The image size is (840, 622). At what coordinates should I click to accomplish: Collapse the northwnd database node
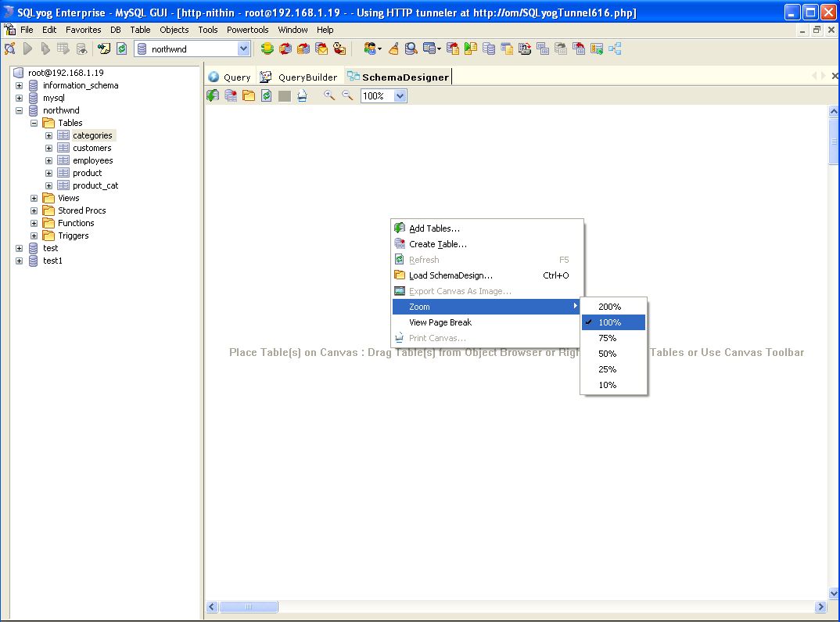(x=20, y=110)
